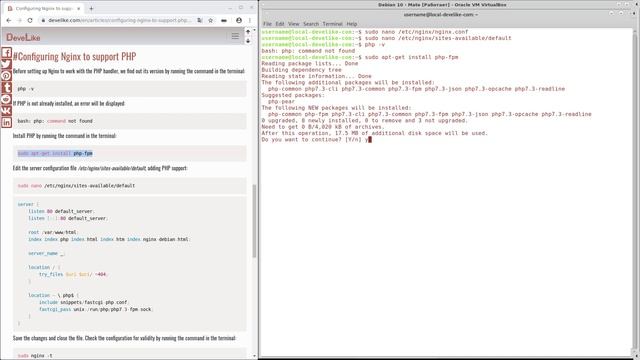
Task: Open the terminal Edit menu
Action: pyautogui.click(x=280, y=24)
